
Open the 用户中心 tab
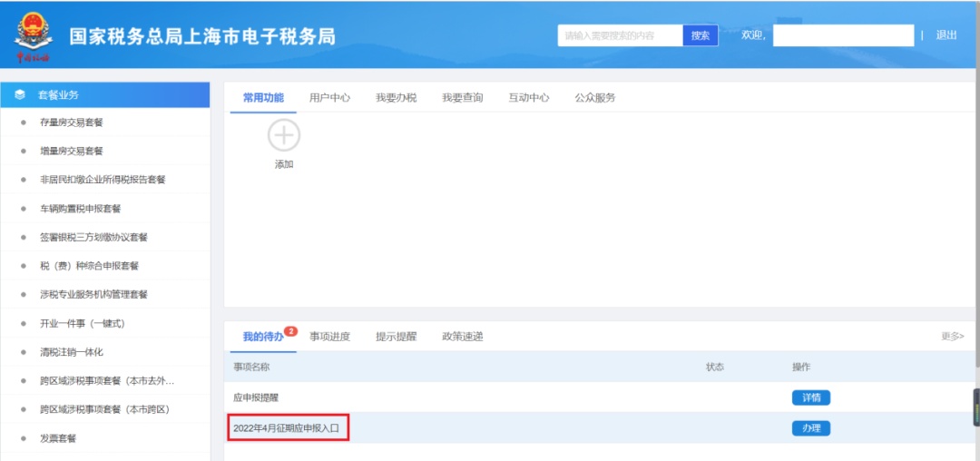point(329,98)
